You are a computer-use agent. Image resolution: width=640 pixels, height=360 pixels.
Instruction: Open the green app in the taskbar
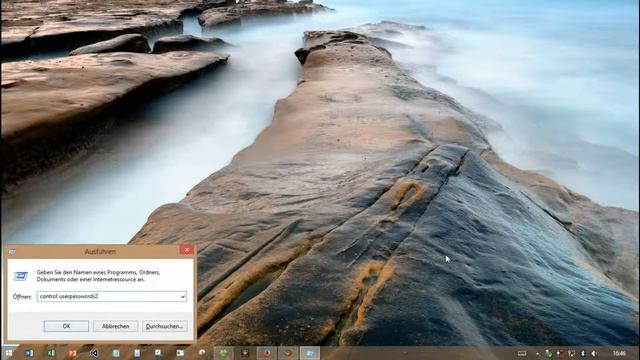tap(223, 353)
